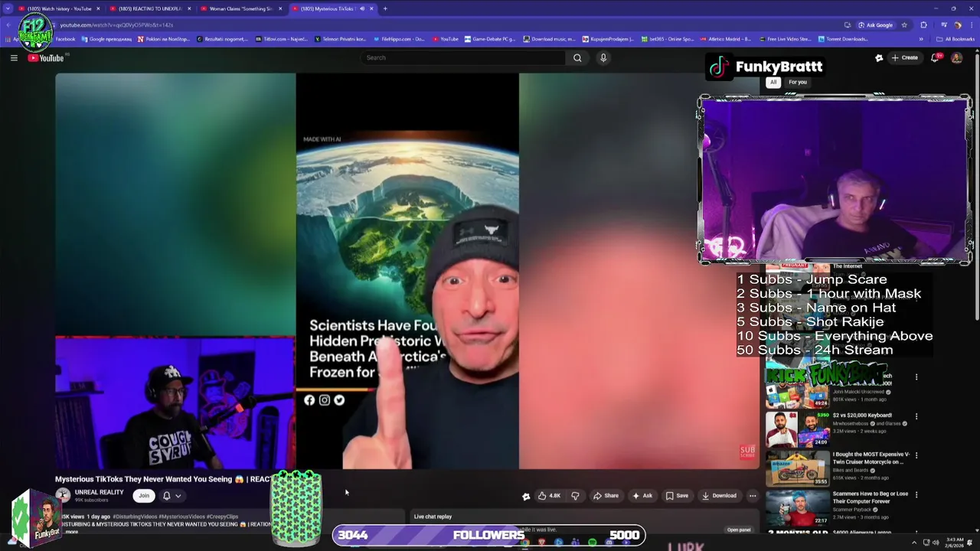Viewport: 980px width, 551px height.
Task: Expand the tab search dropdown arrow
Action: tap(8, 8)
